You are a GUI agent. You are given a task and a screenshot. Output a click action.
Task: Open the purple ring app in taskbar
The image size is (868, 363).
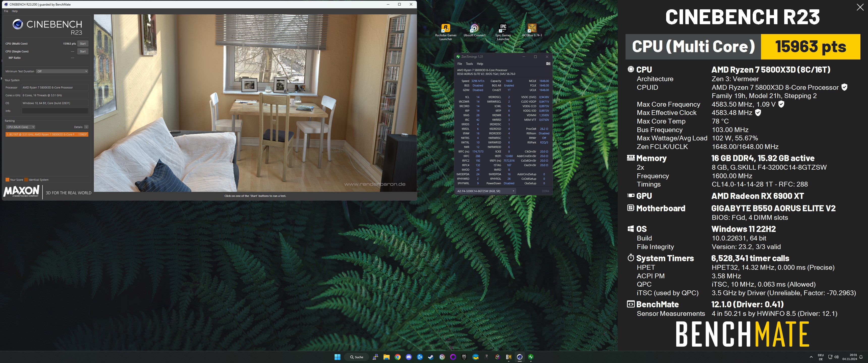coord(453,357)
